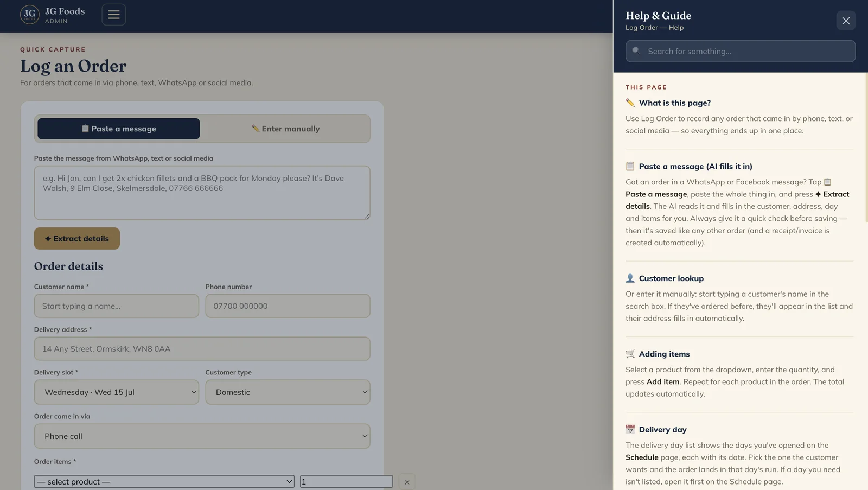Click the Extract details button

(77, 239)
